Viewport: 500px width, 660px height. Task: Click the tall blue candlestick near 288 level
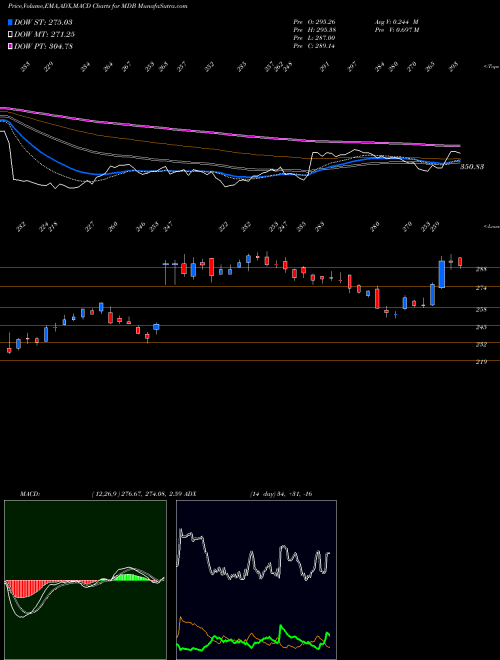[x=442, y=274]
